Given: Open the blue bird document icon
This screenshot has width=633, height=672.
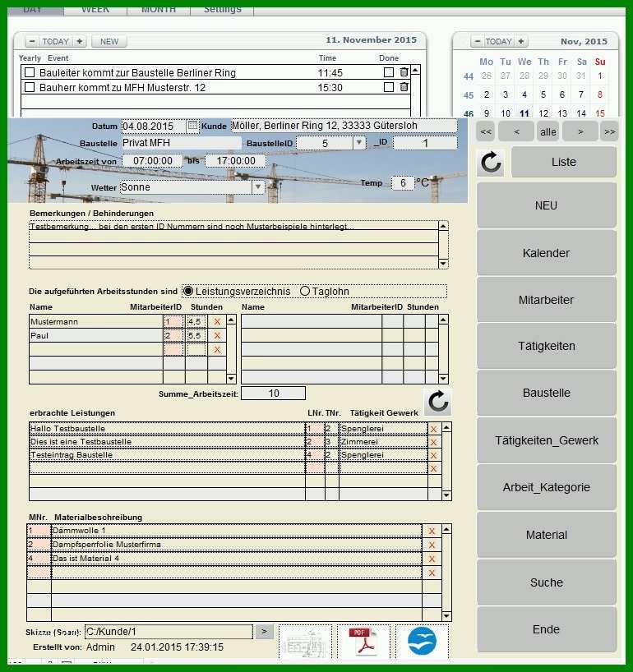Looking at the screenshot, I should (422, 642).
